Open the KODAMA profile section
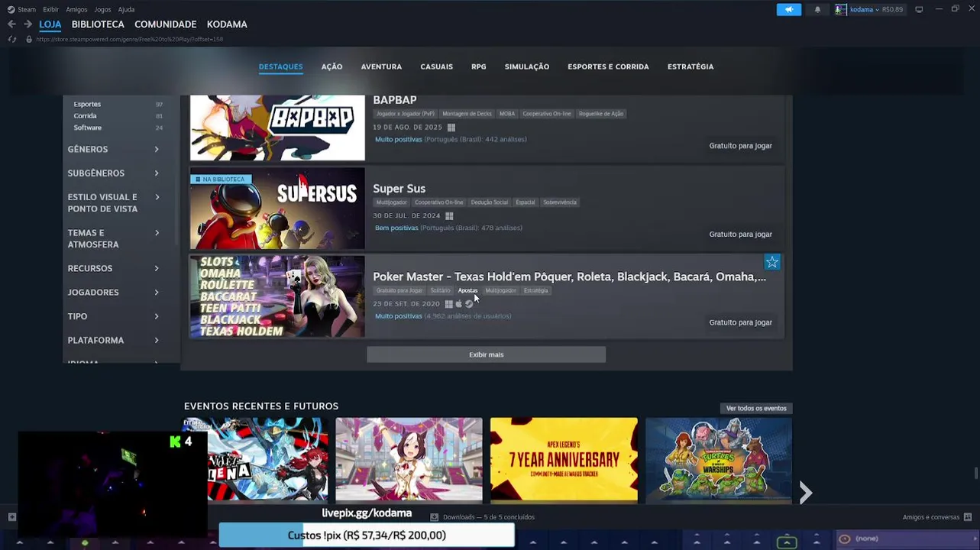 pyautogui.click(x=227, y=24)
